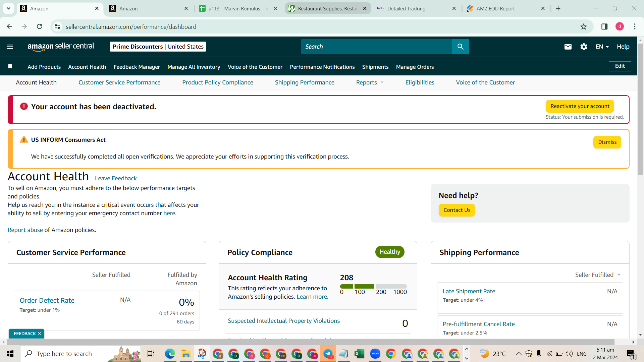This screenshot has width=644, height=362.
Task: Dismiss the US INFORM Consumers Act notice
Action: point(607,142)
